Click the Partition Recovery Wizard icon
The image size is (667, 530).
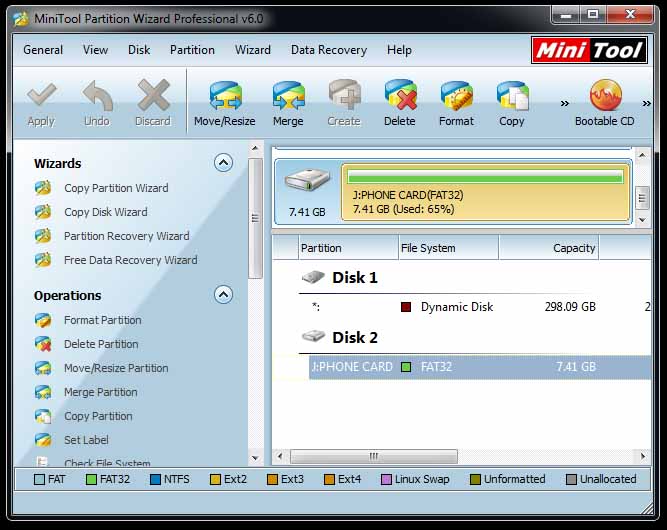[43, 236]
